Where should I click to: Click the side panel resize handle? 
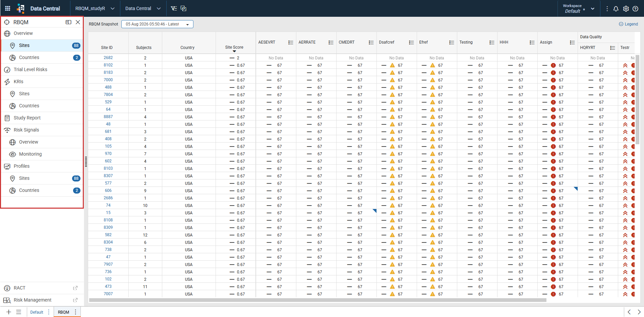pos(86,162)
